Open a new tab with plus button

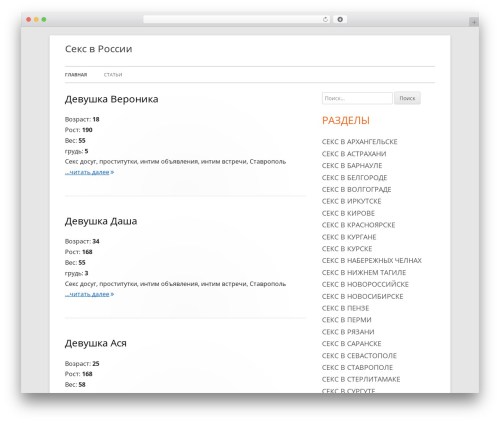(x=474, y=22)
